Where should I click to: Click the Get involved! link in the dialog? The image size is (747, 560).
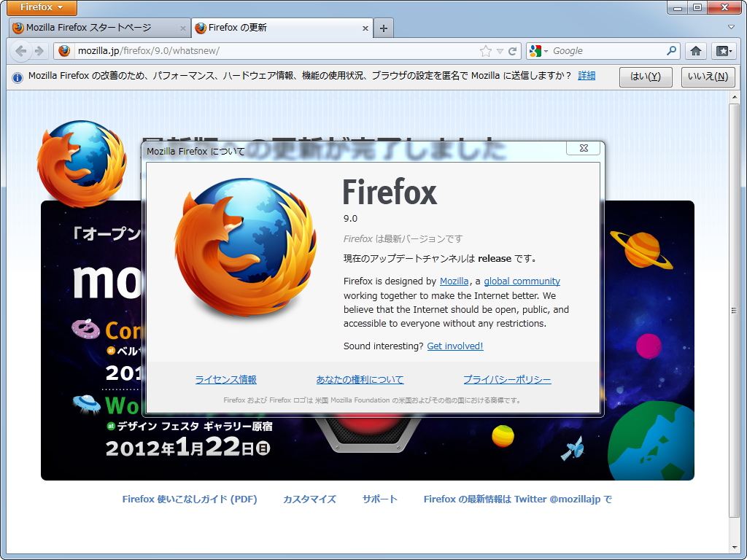coord(454,346)
